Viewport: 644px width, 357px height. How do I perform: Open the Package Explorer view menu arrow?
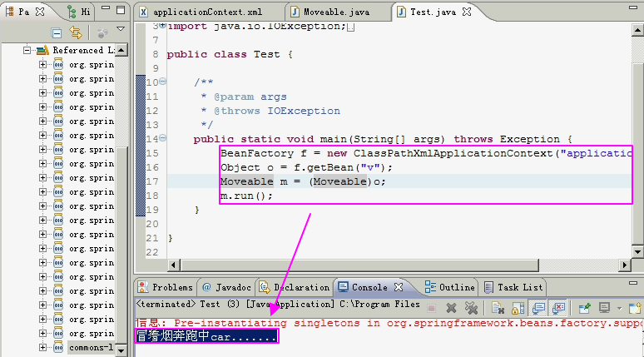tap(121, 29)
